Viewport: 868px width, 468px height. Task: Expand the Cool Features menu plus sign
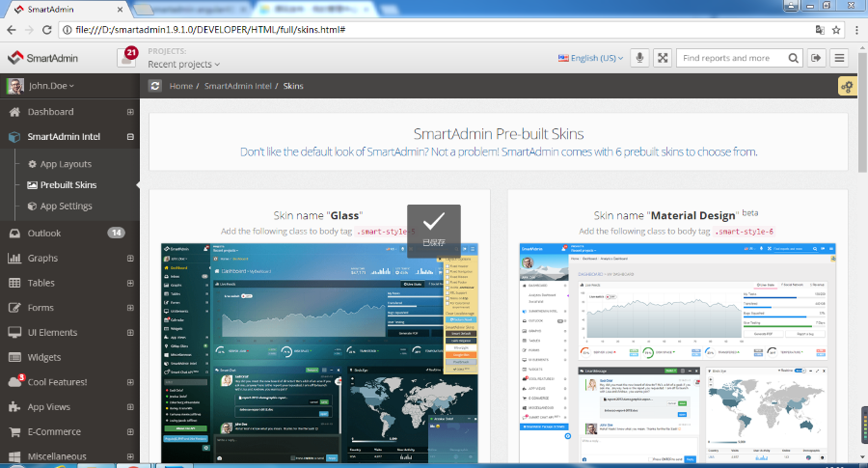[130, 382]
